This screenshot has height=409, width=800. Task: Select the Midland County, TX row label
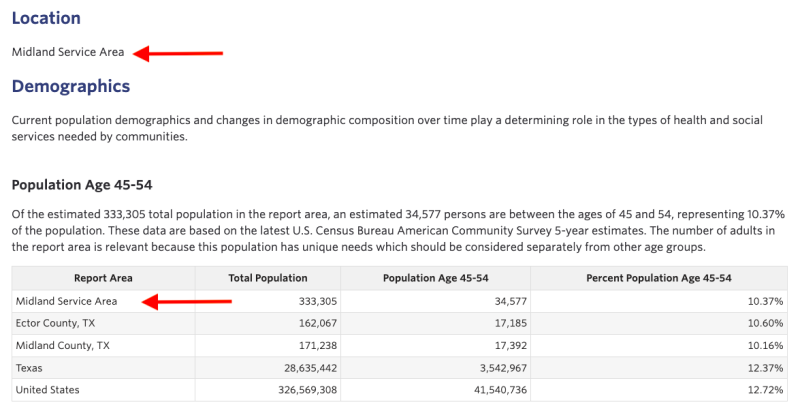pos(60,345)
